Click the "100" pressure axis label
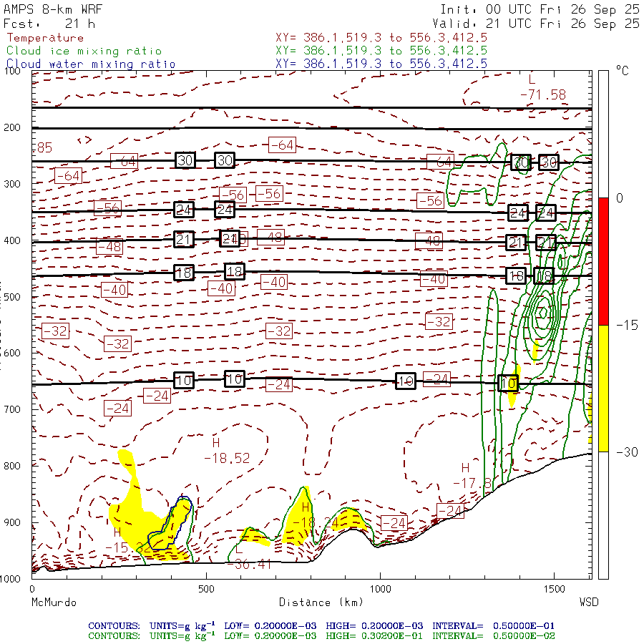 click(12, 71)
